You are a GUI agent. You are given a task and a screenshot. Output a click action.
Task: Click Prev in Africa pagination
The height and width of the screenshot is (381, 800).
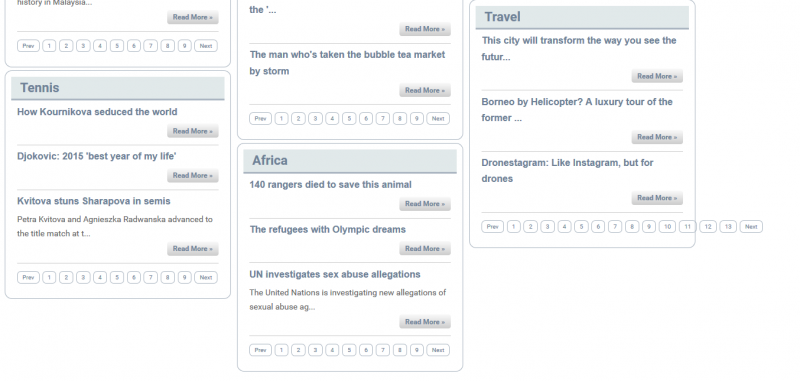click(260, 350)
